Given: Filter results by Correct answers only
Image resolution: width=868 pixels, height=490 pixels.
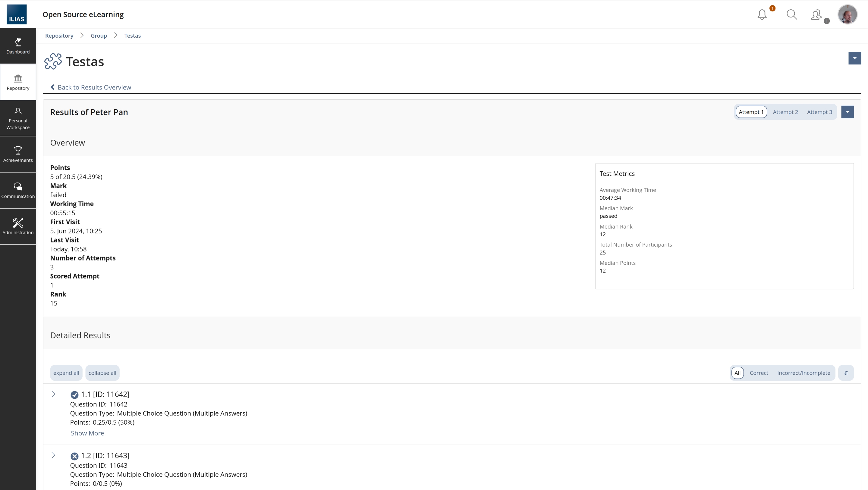Looking at the screenshot, I should [759, 373].
